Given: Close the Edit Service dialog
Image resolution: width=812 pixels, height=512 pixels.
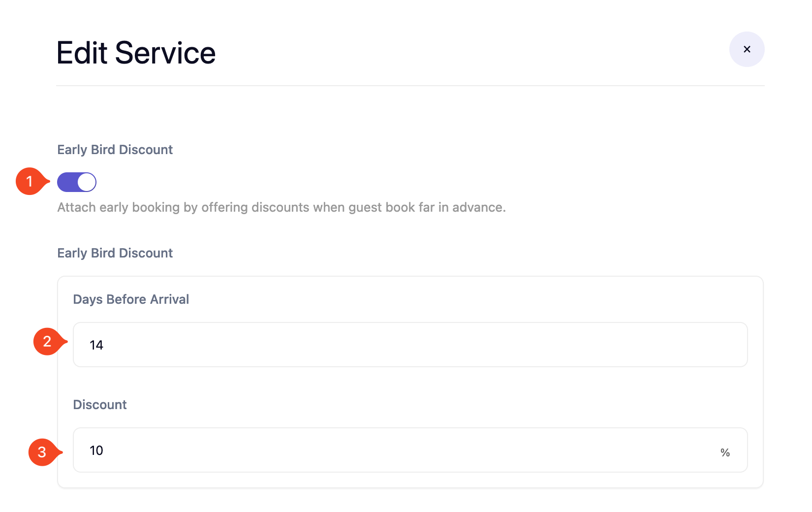Looking at the screenshot, I should (x=747, y=49).
